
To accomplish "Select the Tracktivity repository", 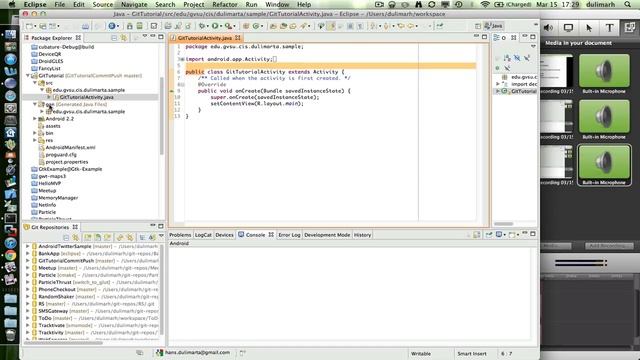I will 51,332.
